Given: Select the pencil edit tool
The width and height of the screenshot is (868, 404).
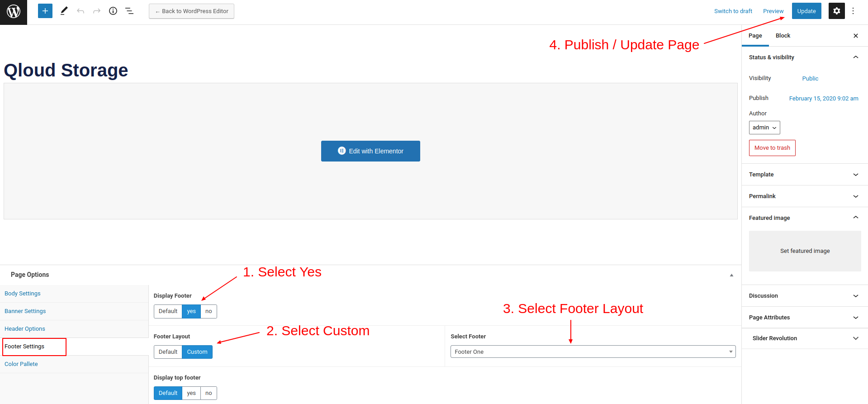Looking at the screenshot, I should 64,11.
